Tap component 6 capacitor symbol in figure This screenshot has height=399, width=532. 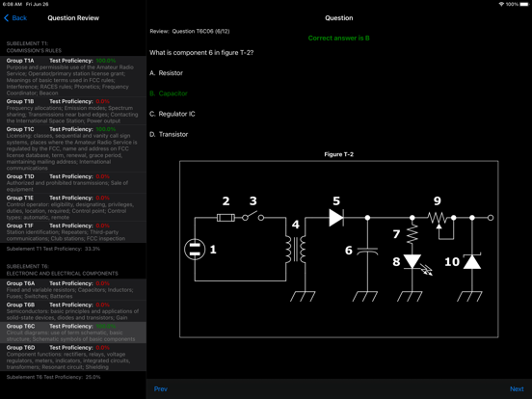[x=367, y=252]
